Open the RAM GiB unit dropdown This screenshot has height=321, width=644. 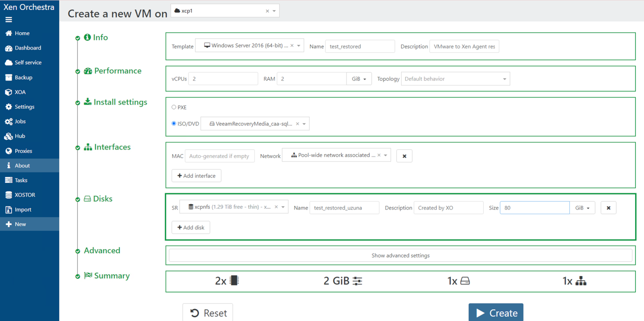(x=359, y=79)
